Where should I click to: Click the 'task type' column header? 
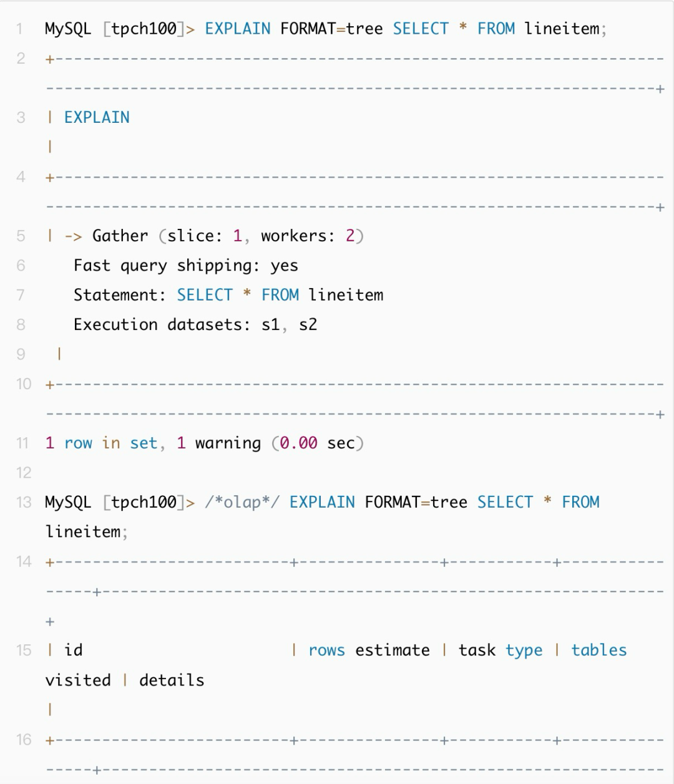tap(501, 651)
